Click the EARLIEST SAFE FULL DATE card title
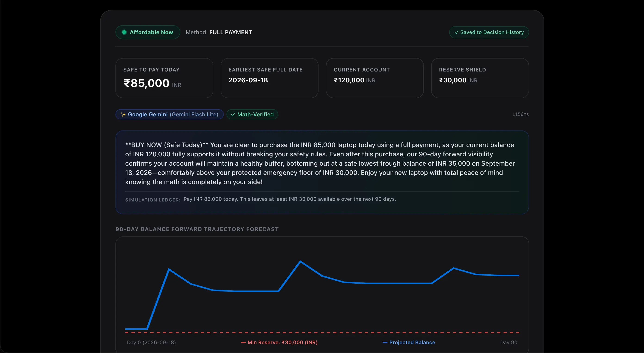This screenshot has height=353, width=644. point(266,70)
